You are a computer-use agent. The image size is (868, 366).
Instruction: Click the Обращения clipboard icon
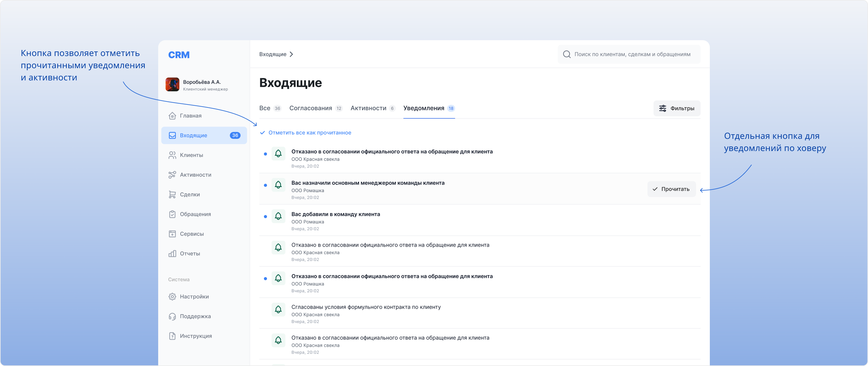(x=172, y=214)
